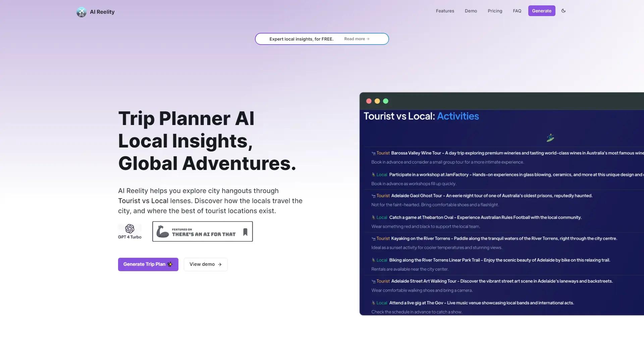Click the red traffic light dot on preview window

point(369,101)
